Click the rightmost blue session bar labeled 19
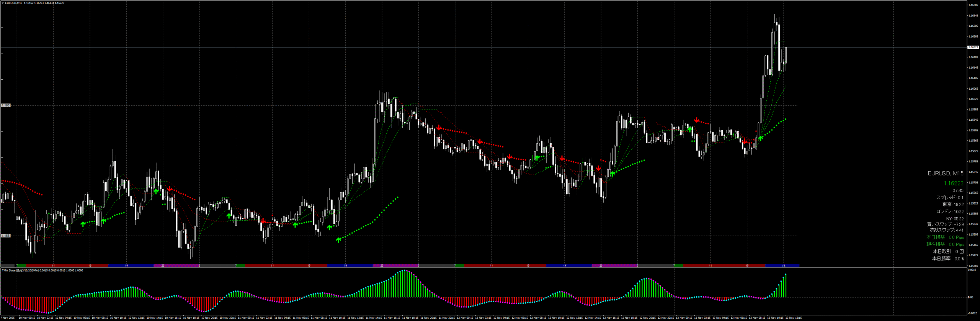This screenshot has width=980, height=321. coord(782,265)
